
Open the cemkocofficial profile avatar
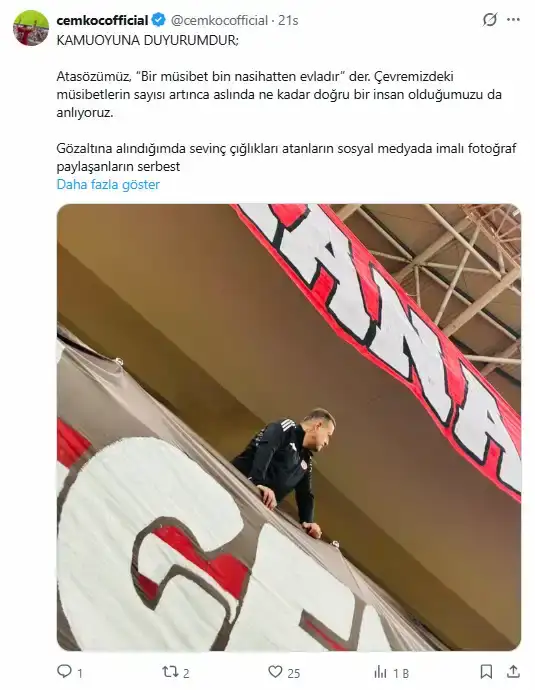coord(31,28)
